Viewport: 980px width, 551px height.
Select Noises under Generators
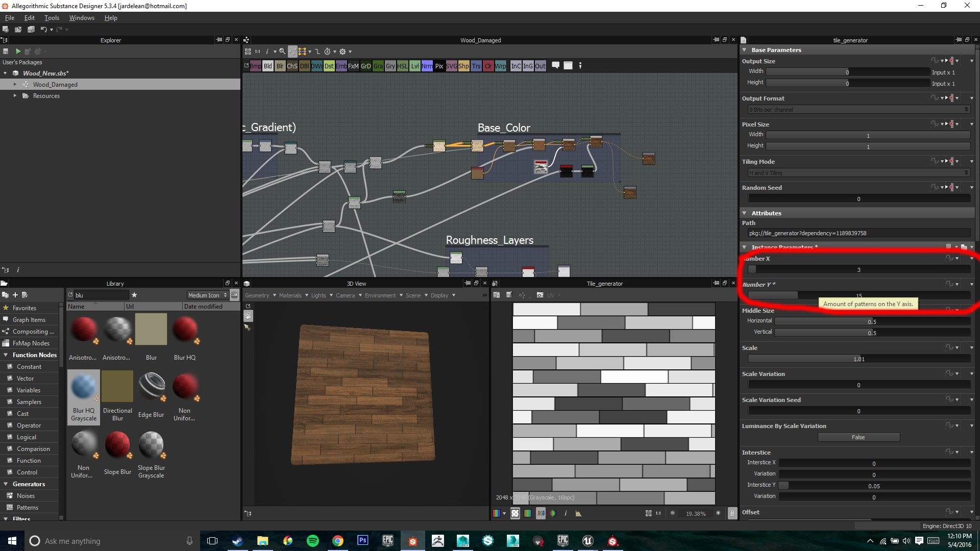click(x=26, y=496)
